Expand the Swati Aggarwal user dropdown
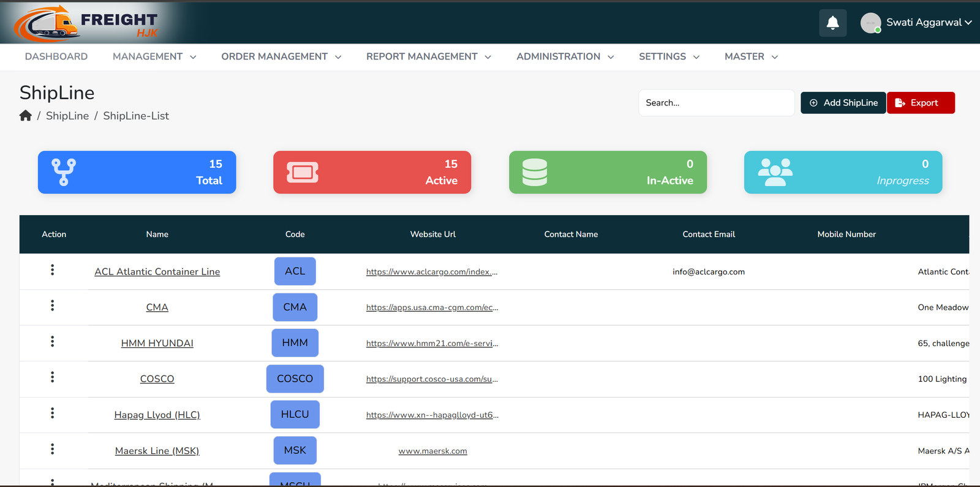This screenshot has width=980, height=487. coord(916,23)
